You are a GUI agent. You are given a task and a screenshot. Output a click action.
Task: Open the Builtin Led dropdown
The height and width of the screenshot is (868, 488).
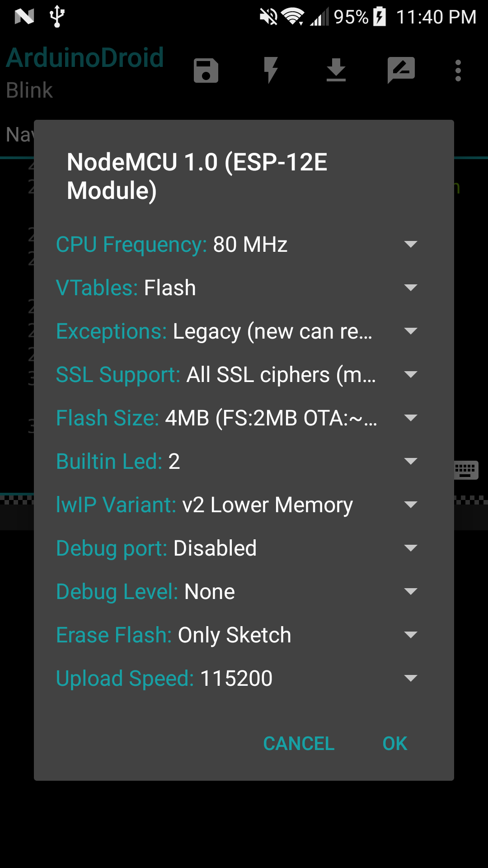[x=410, y=461]
